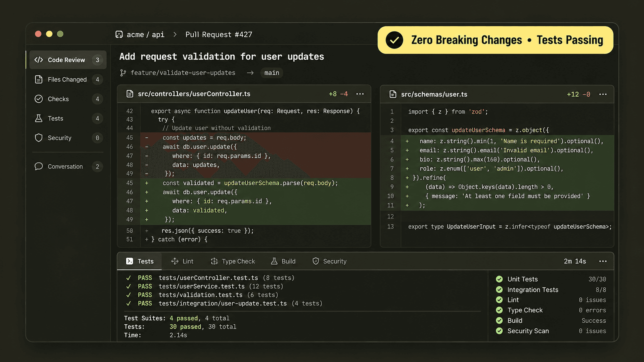Go to the Checks sidebar section

tap(68, 99)
